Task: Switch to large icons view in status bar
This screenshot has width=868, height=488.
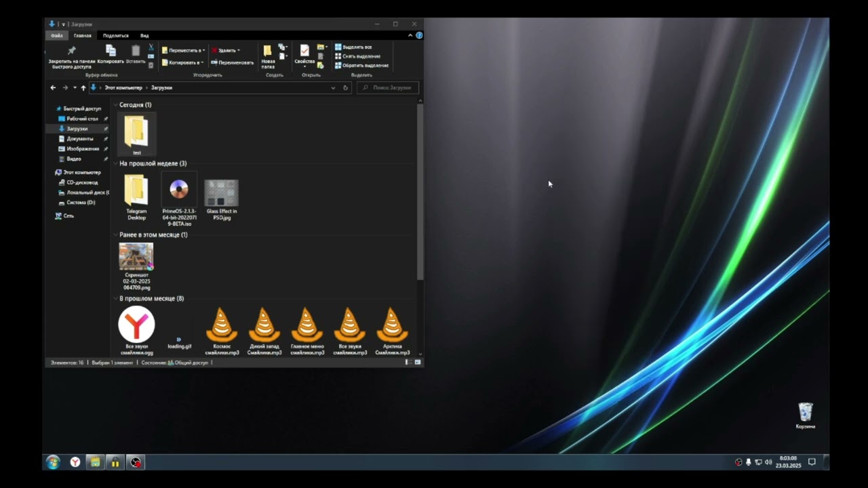Action: (418, 363)
